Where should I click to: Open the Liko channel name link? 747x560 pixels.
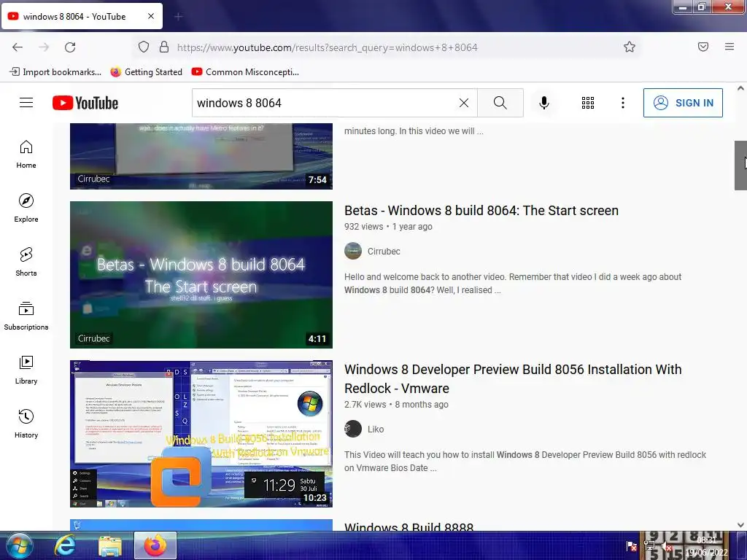pyautogui.click(x=376, y=429)
